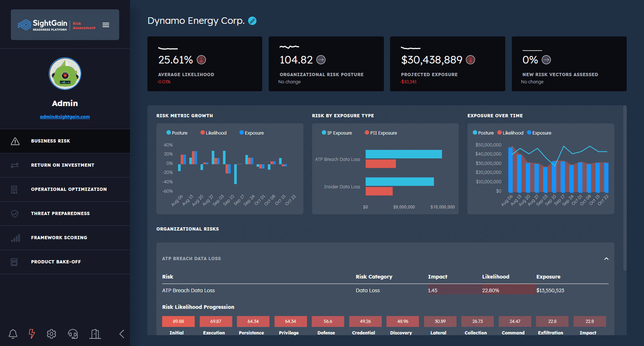Click the 22.80% likelihood bar
The width and height of the screenshot is (644, 346).
pyautogui.click(x=509, y=289)
